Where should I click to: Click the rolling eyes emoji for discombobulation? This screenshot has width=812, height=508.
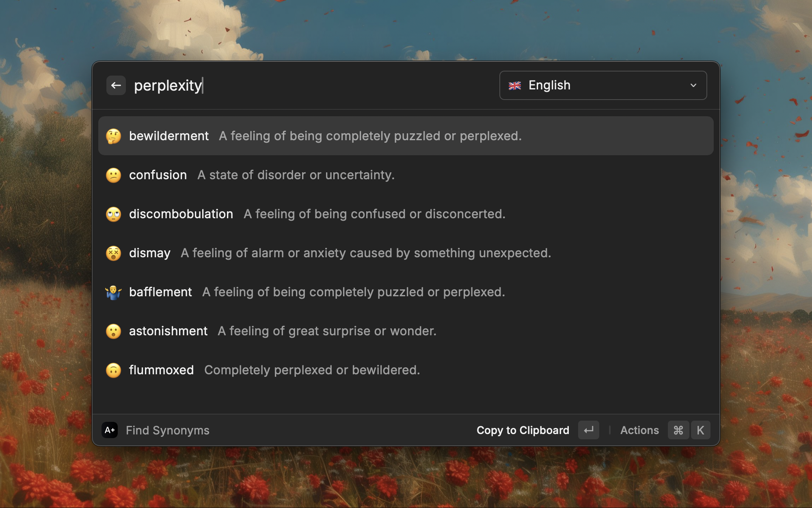(114, 214)
